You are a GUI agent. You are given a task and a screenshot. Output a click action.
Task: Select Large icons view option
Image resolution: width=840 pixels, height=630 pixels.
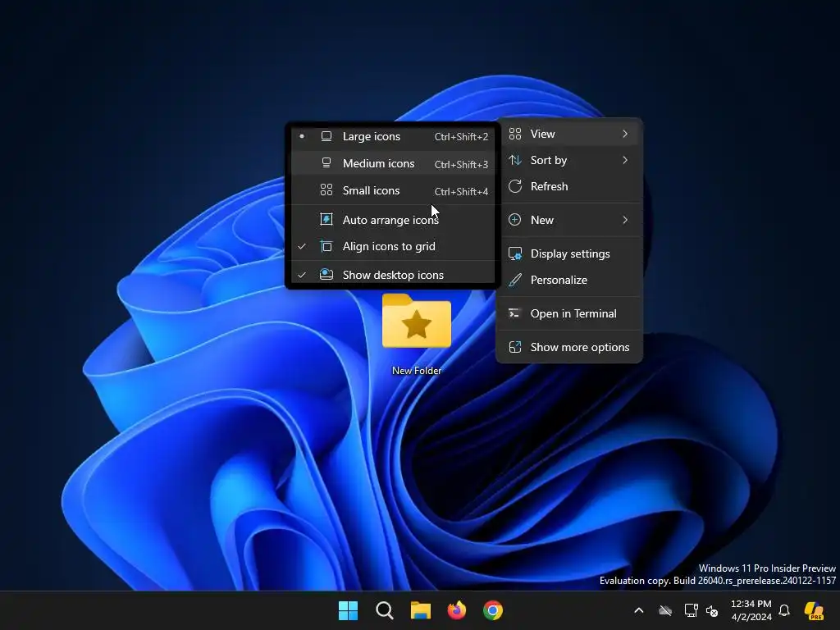coord(392,137)
